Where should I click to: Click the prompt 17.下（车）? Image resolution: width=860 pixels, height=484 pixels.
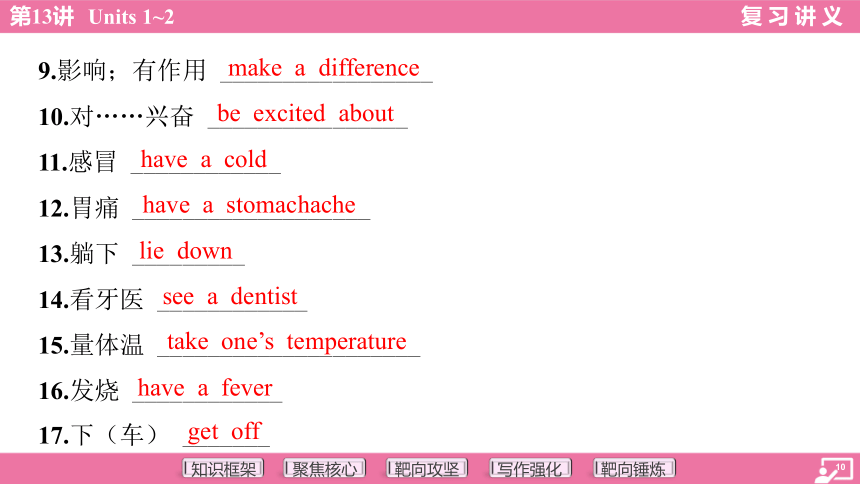click(99, 435)
